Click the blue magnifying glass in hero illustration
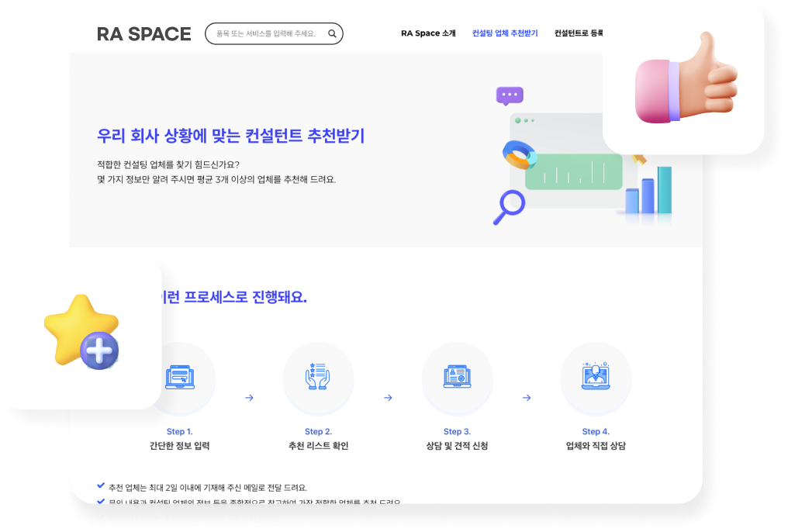 [509, 206]
